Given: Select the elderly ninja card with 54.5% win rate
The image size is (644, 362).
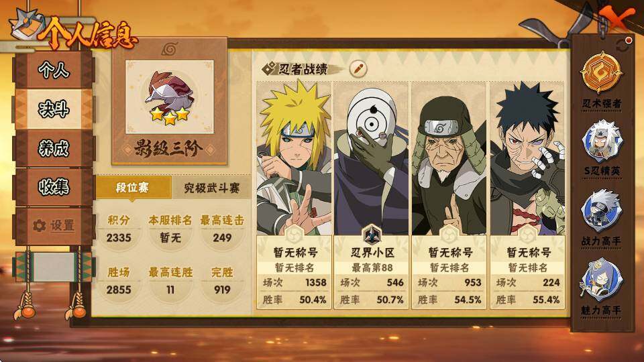Looking at the screenshot, I should 449,194.
